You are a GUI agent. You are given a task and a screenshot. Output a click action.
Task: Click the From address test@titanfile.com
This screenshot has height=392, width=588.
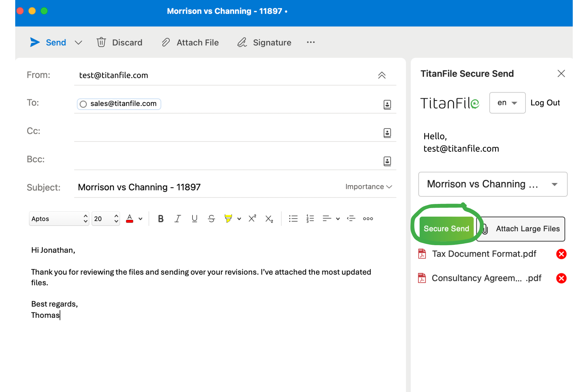[114, 75]
